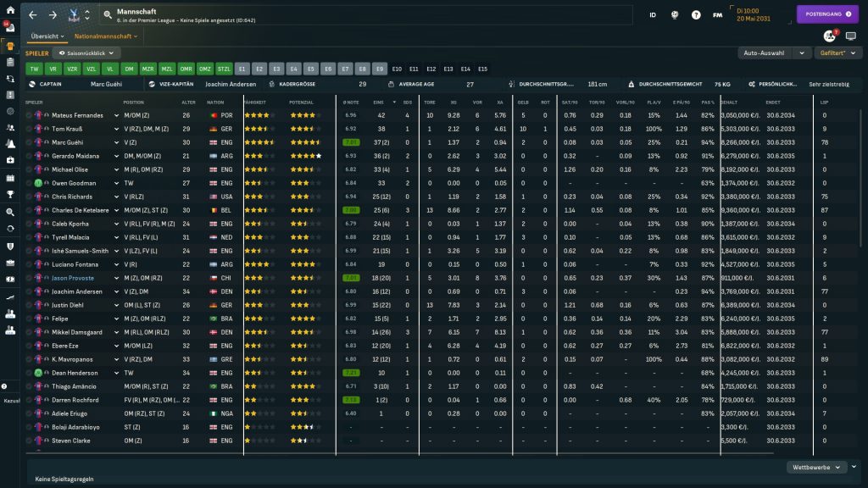Open the trophy competitions icon in sidebar
Screen dimensions: 868x488
10,196
